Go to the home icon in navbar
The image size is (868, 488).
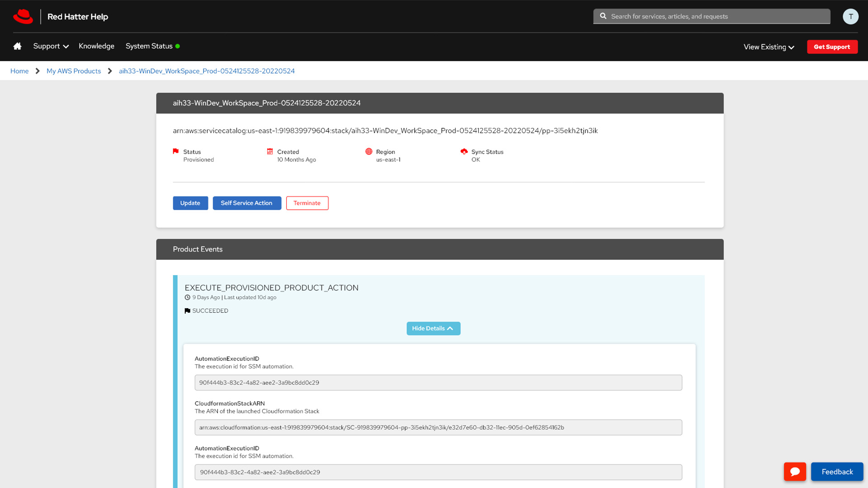[x=18, y=46]
